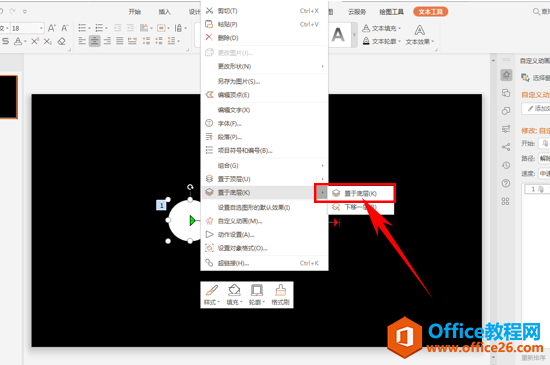This screenshot has height=365, width=550.
Task: Click the help question mark sidebar icon
Action: tap(506, 183)
